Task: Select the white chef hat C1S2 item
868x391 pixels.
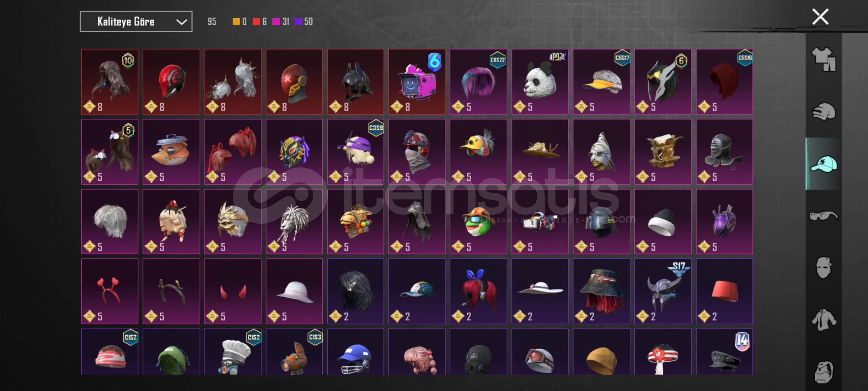Action: pyautogui.click(x=233, y=352)
